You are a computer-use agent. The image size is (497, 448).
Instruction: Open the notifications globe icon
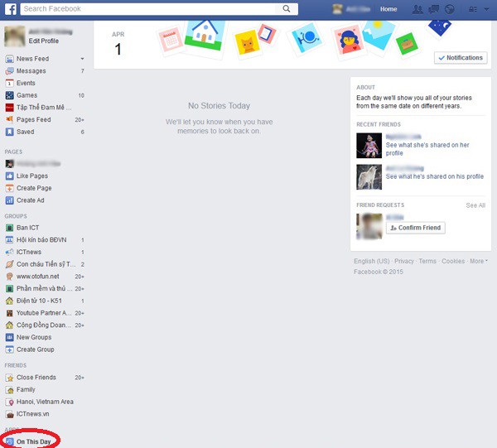point(450,9)
